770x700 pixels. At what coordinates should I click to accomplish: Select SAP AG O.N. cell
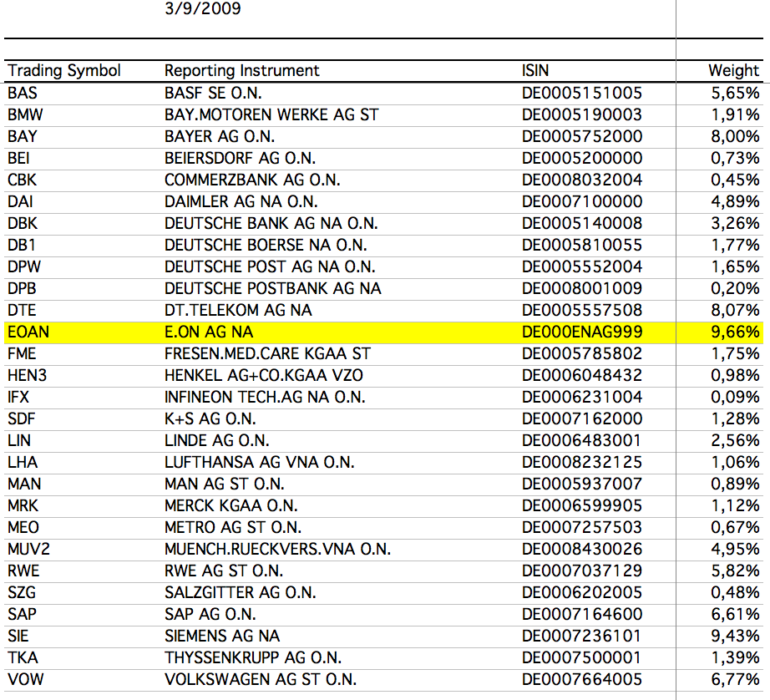(x=210, y=614)
